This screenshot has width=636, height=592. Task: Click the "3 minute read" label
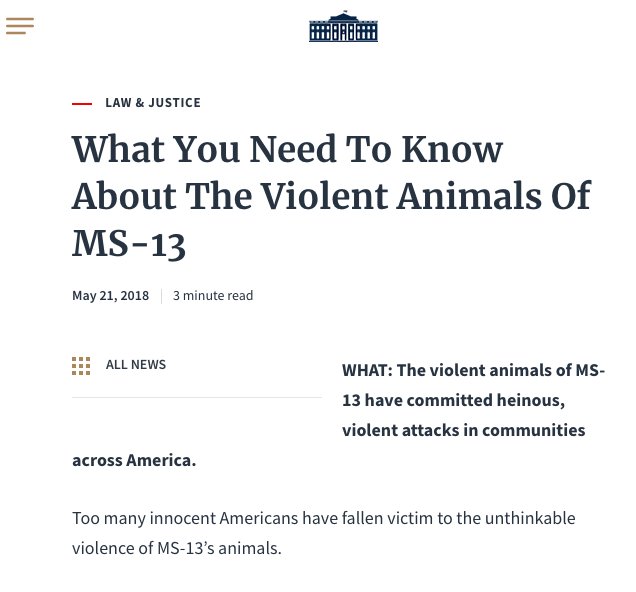[x=213, y=295]
